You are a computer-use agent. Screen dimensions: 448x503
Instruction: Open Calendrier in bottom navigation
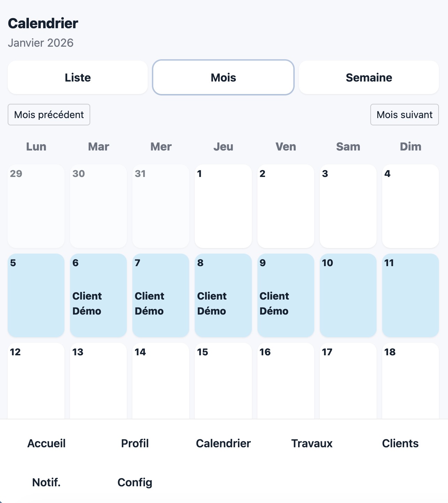tap(223, 443)
